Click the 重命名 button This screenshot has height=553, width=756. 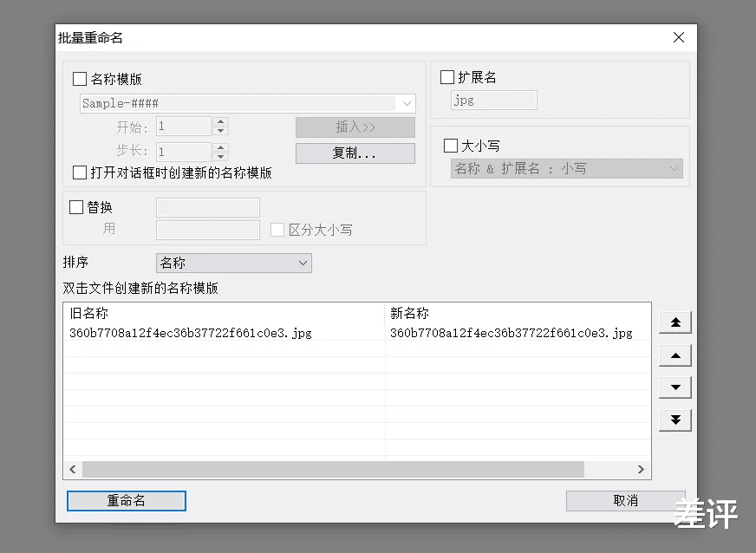point(125,500)
